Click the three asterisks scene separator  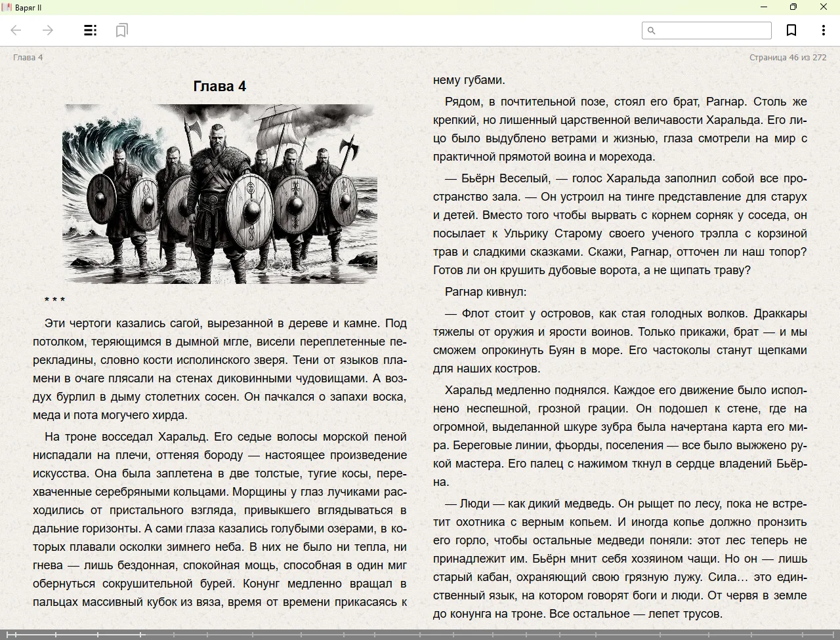(x=54, y=300)
